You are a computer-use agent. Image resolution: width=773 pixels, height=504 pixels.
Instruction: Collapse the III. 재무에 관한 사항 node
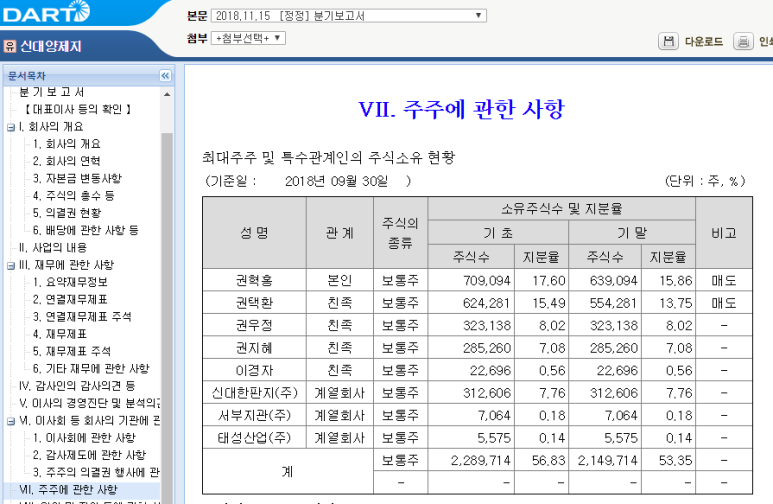point(11,264)
